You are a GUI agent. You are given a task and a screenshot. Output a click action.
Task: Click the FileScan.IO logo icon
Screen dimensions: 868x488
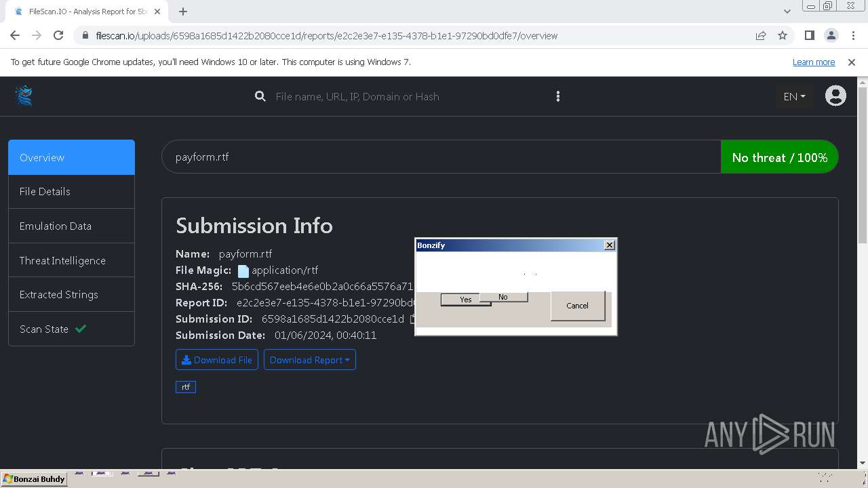click(x=24, y=96)
